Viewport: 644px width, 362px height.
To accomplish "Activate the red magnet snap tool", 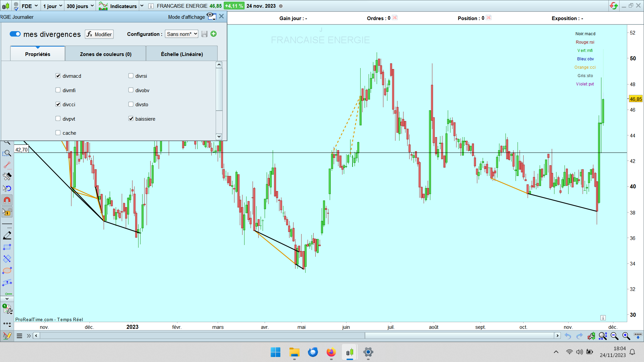I will point(7,200).
